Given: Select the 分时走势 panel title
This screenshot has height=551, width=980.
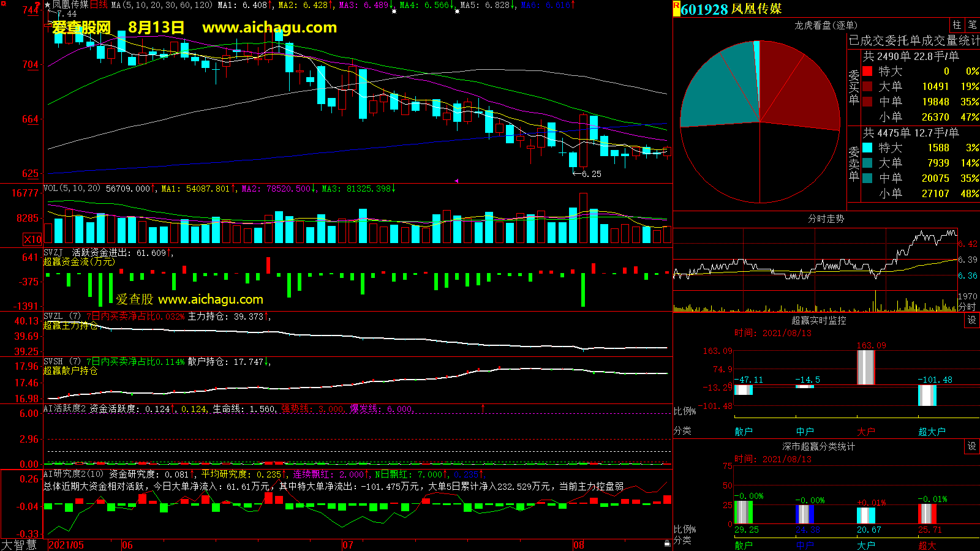Looking at the screenshot, I should point(825,219).
